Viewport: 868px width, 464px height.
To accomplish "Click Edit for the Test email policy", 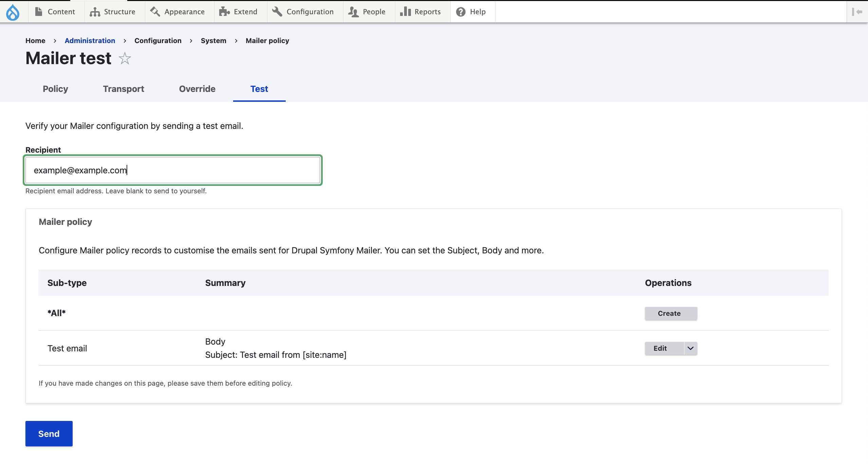I will 660,348.
